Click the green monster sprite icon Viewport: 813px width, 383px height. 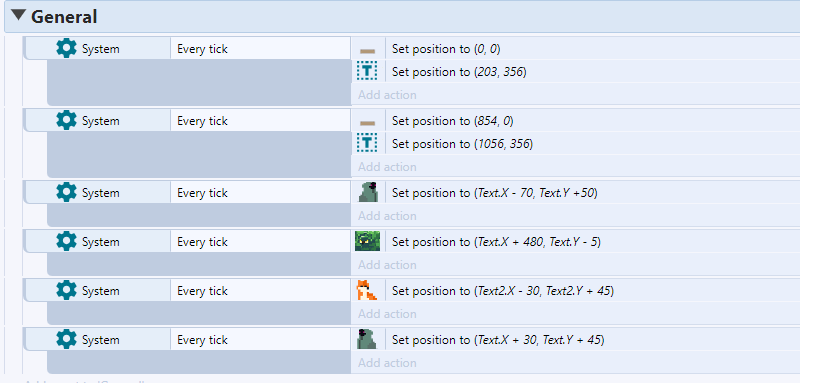[368, 242]
